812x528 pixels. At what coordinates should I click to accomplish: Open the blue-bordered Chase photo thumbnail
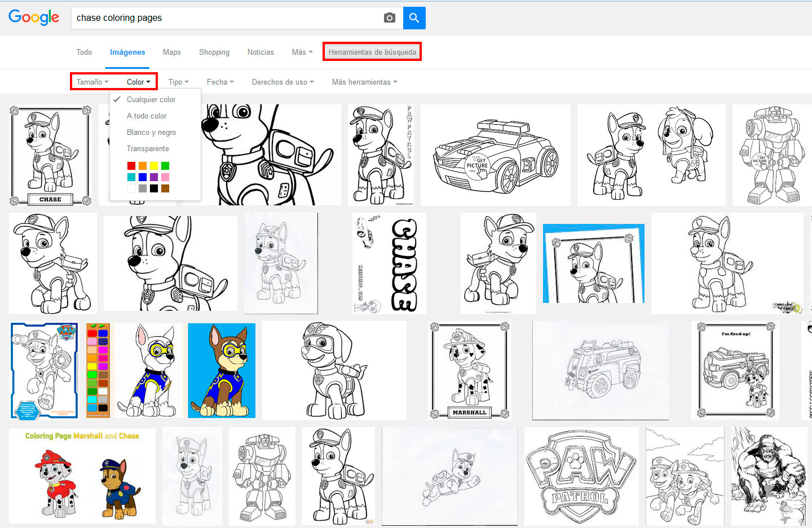coord(594,263)
